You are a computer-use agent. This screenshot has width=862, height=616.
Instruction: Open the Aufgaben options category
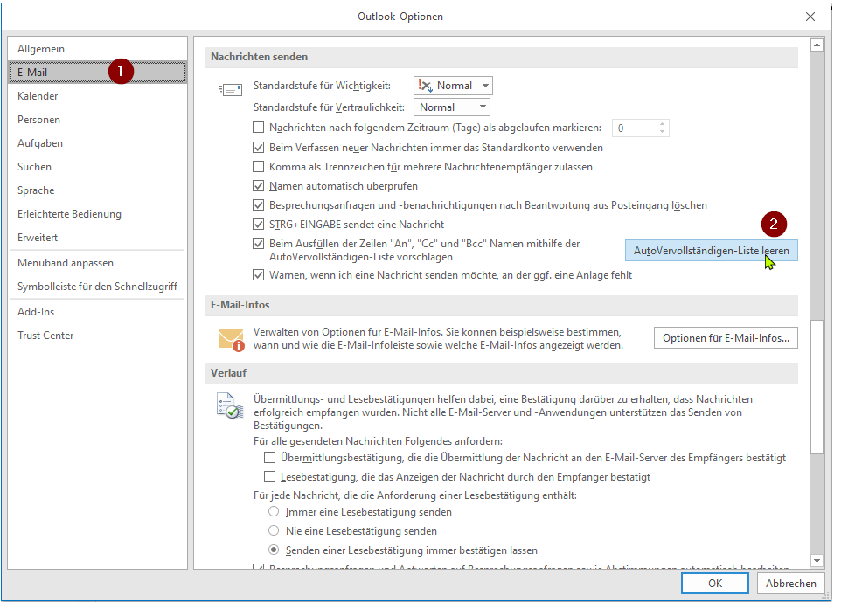click(x=98, y=143)
